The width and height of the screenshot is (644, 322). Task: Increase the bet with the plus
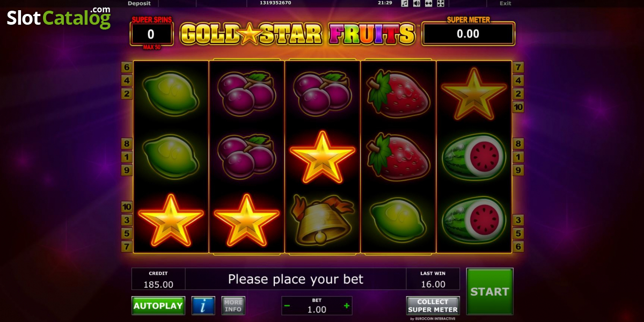click(347, 306)
